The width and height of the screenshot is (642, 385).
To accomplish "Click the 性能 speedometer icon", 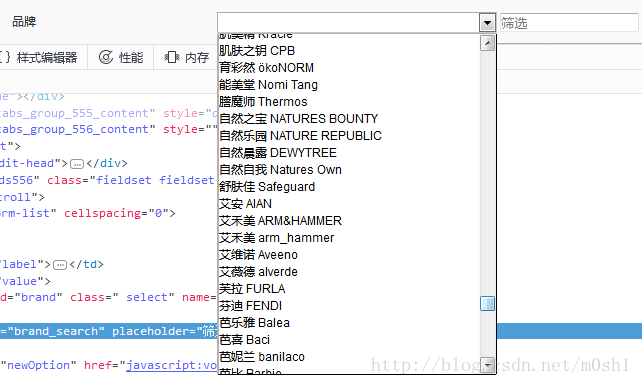I will pyautogui.click(x=106, y=57).
